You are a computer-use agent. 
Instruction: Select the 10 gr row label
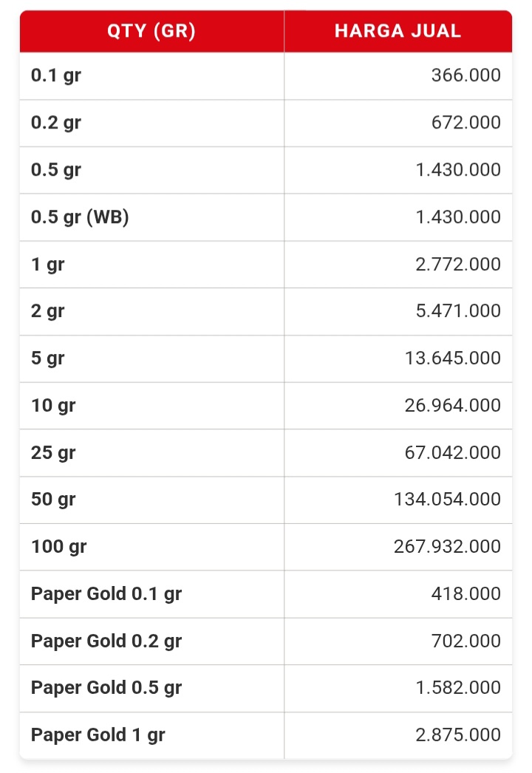pos(53,406)
